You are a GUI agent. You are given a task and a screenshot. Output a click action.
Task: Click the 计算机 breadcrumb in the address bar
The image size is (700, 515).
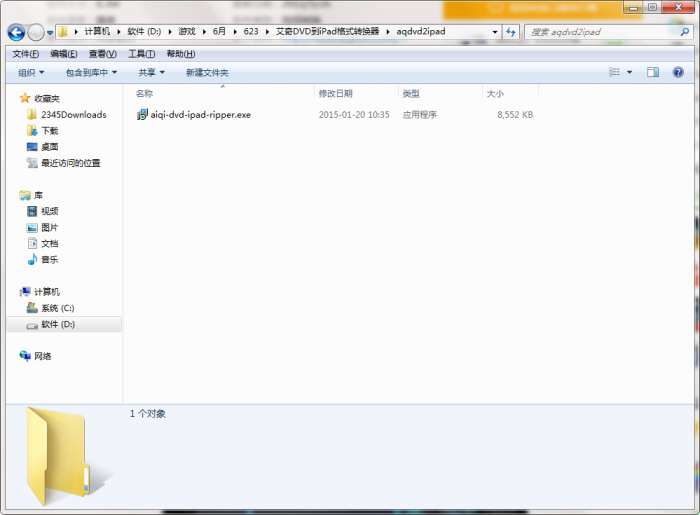(x=97, y=31)
